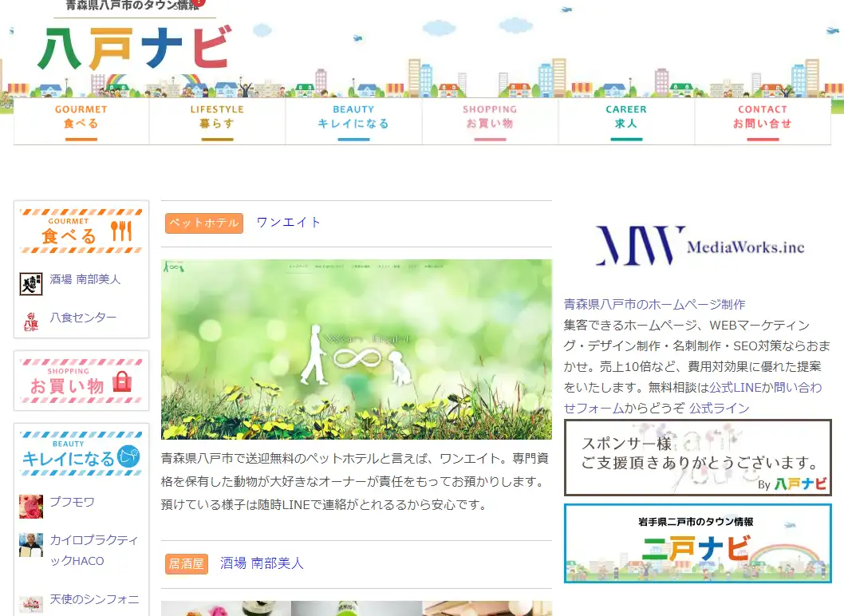Click the sidebar GOURMET 食べる banner

pos(81,231)
